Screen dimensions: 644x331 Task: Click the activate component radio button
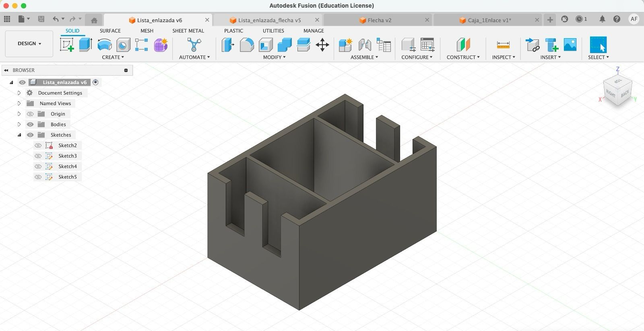95,82
